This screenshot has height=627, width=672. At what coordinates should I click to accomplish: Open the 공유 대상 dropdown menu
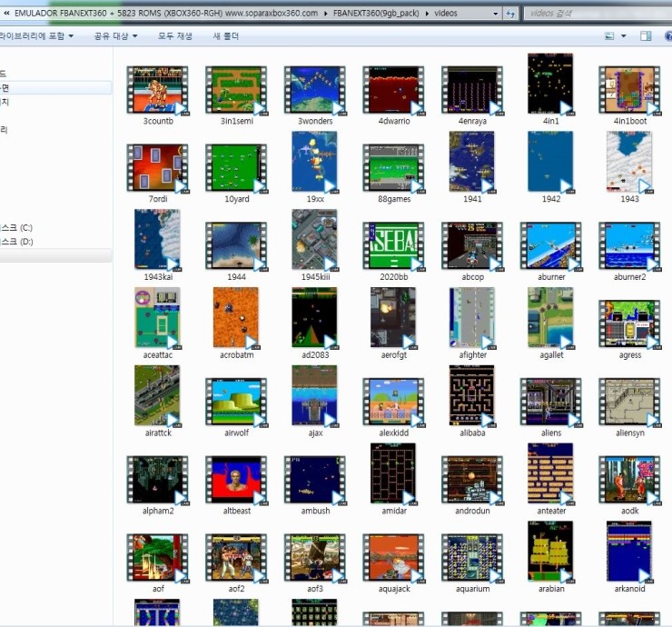[x=115, y=36]
